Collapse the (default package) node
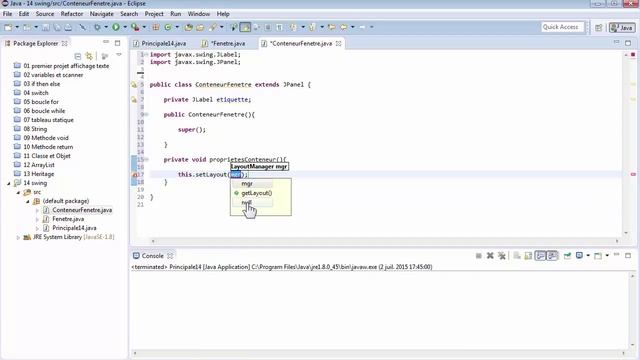 [x=28, y=201]
